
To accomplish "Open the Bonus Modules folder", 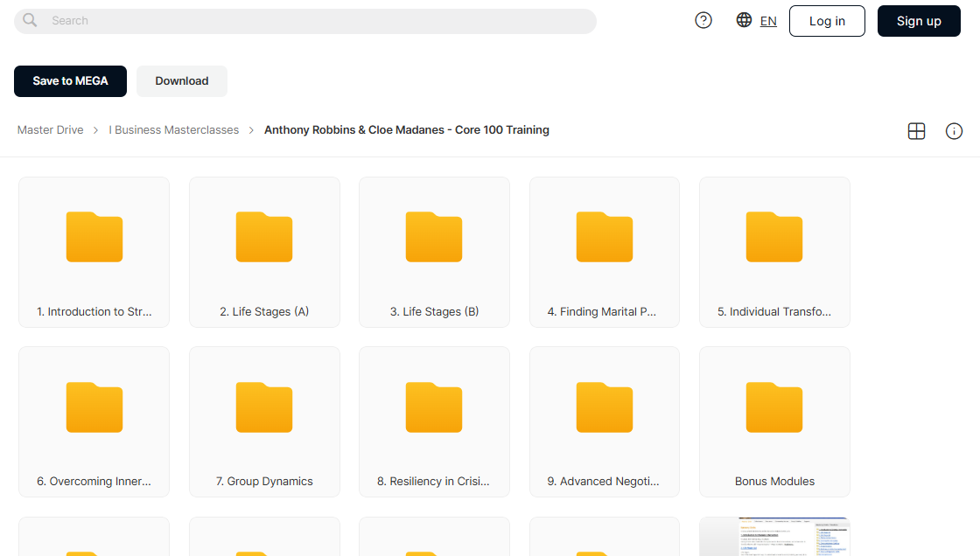I will click(774, 422).
